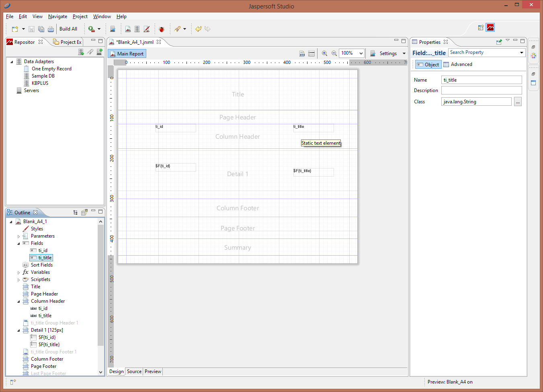Screen dimensions: 543x392
Task: Switch to the Source tab
Action: tap(134, 371)
